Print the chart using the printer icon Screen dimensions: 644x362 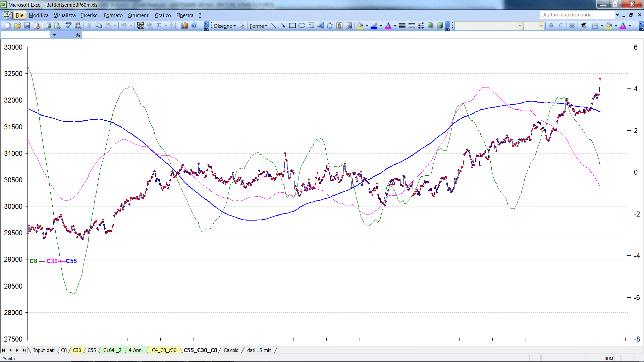pos(48,25)
